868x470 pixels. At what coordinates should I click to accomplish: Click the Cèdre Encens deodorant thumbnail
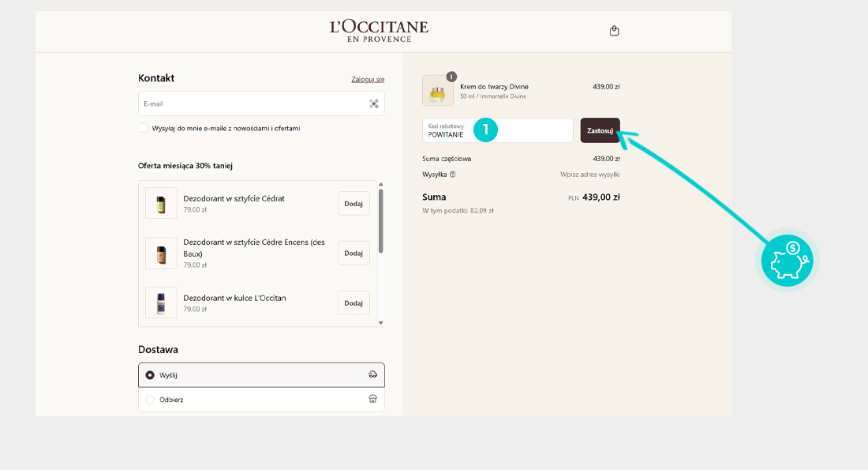coord(161,254)
